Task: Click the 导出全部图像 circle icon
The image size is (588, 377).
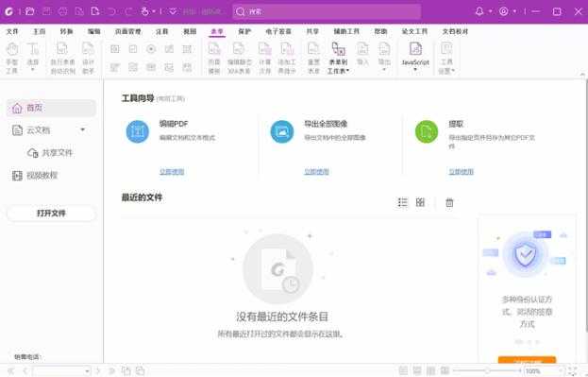Action: tap(282, 131)
